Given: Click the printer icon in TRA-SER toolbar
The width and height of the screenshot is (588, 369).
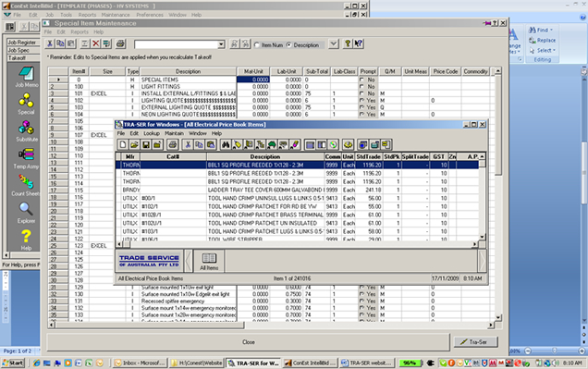Looking at the screenshot, I should (173, 145).
